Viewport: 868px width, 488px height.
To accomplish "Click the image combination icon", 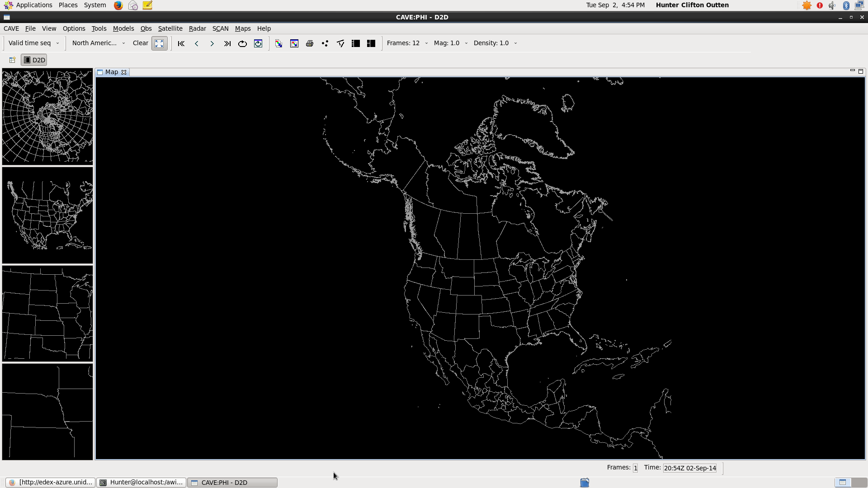I will [x=279, y=43].
